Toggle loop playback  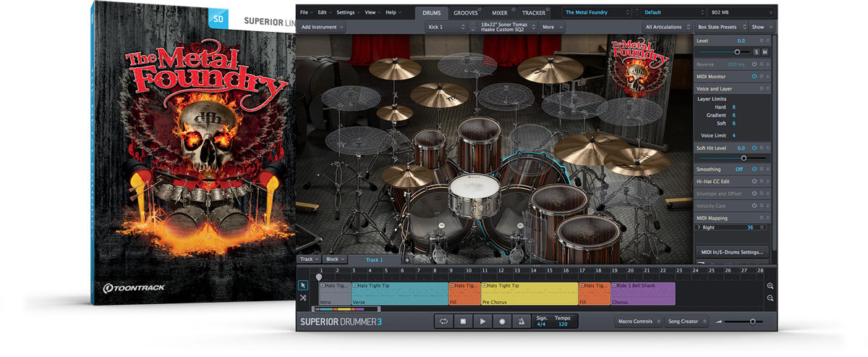pyautogui.click(x=443, y=322)
